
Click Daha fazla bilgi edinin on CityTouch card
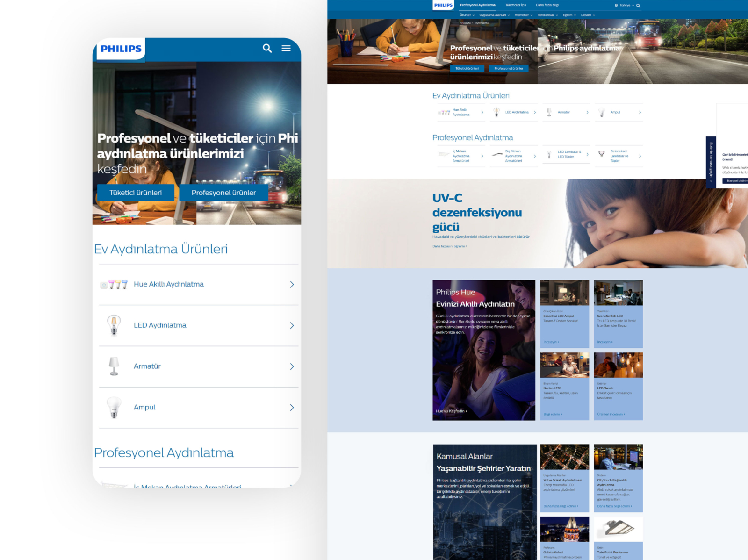coord(615,506)
